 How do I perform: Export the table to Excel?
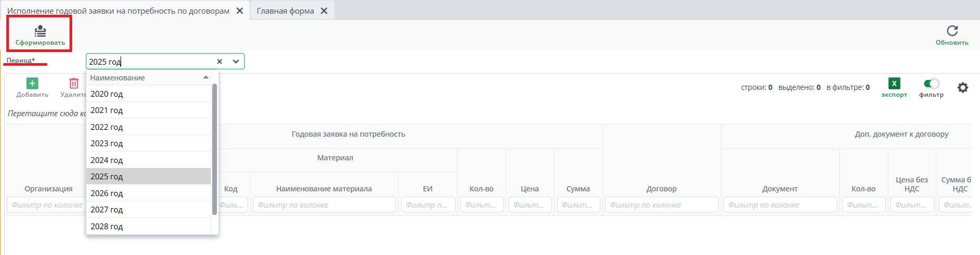894,84
